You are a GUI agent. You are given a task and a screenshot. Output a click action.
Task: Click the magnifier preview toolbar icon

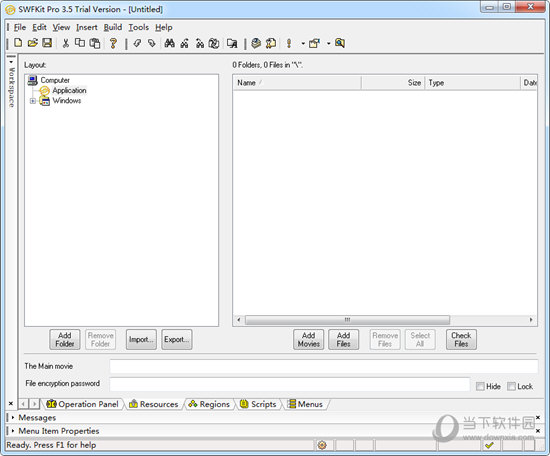click(340, 43)
